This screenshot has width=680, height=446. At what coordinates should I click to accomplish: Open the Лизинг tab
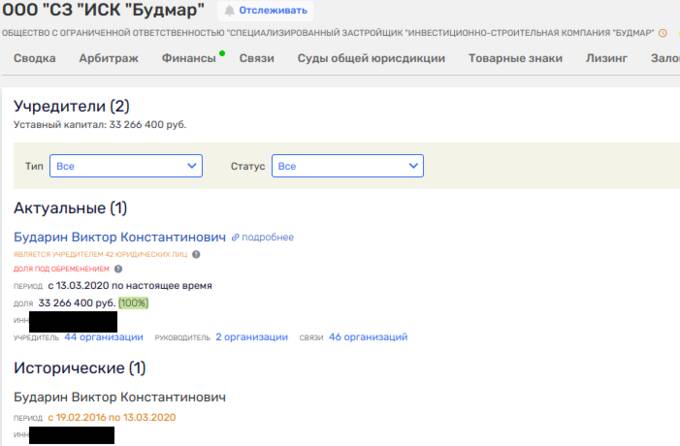pos(606,58)
